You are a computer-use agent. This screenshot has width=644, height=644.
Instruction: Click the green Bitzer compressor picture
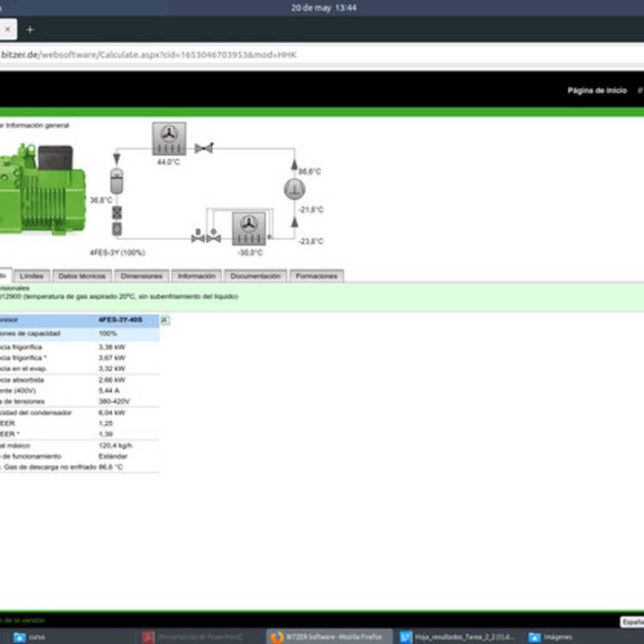click(x=42, y=189)
